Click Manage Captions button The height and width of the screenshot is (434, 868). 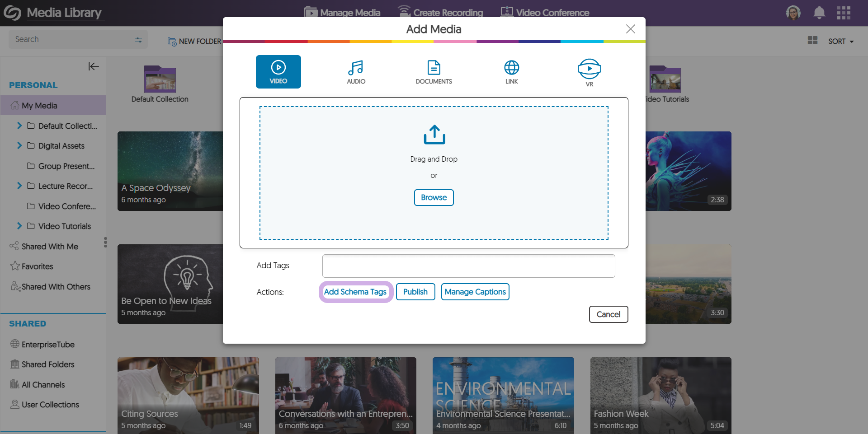point(475,292)
